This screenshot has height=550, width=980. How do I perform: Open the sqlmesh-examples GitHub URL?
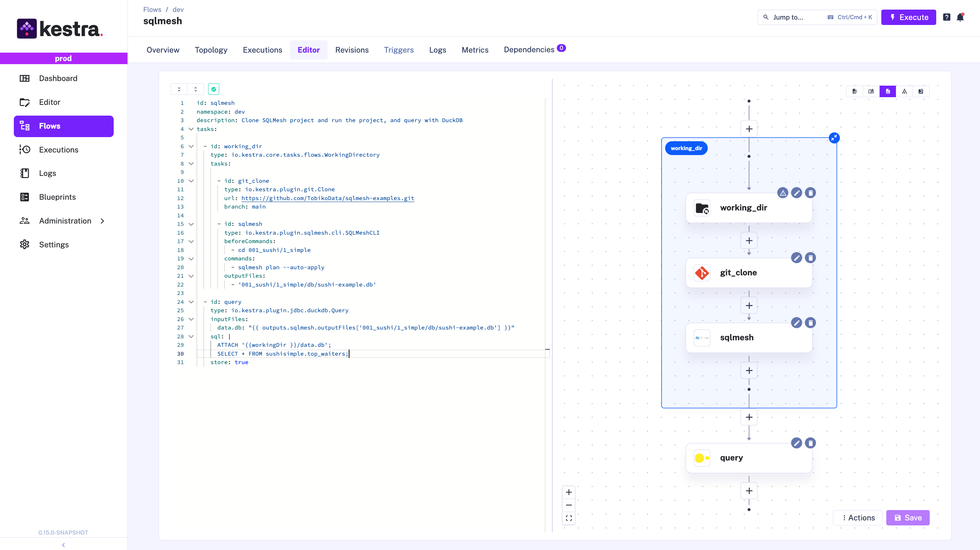[328, 198]
